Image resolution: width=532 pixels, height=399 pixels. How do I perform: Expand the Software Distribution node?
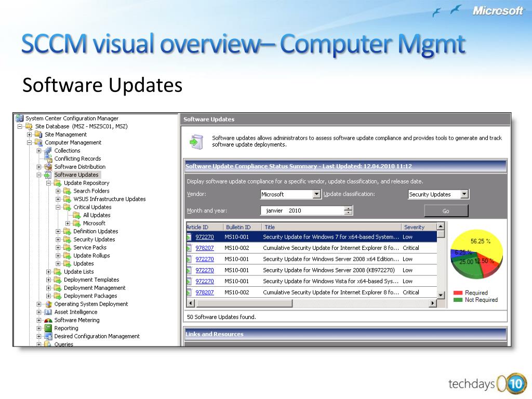[x=38, y=167]
